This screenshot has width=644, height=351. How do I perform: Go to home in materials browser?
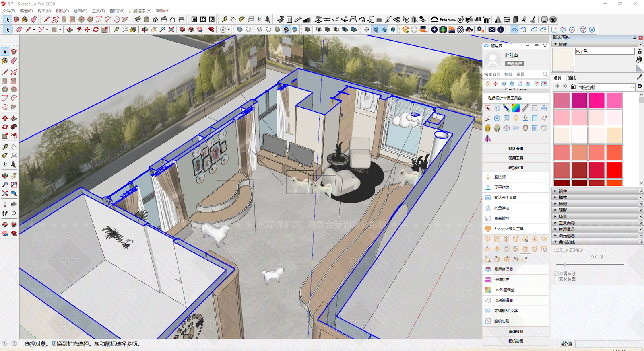pos(573,87)
